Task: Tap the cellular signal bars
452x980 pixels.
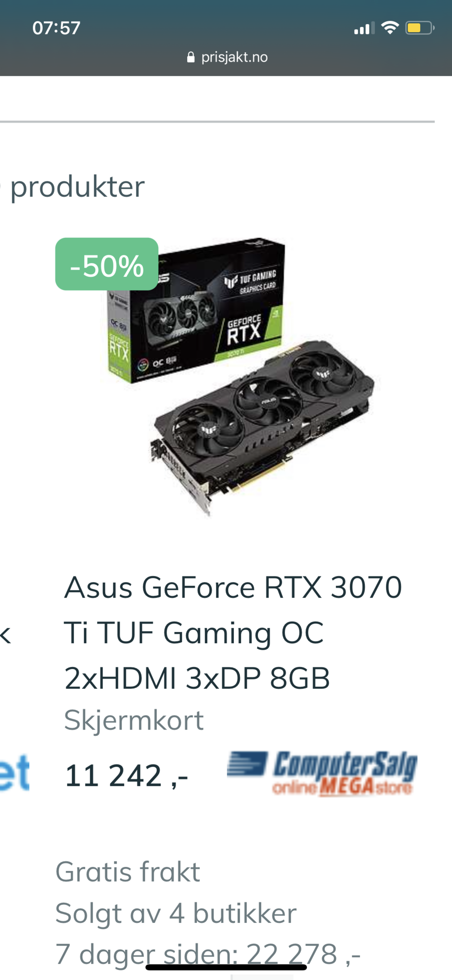Action: tap(364, 29)
